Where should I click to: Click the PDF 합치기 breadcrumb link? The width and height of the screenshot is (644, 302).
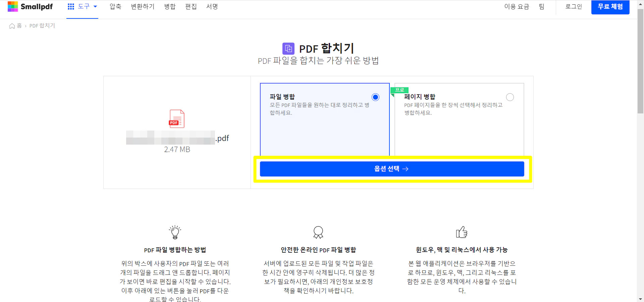click(x=42, y=26)
